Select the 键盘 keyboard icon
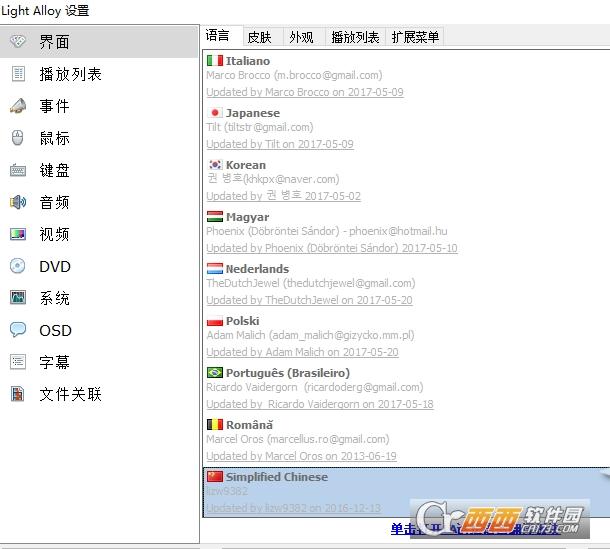 pos(18,170)
